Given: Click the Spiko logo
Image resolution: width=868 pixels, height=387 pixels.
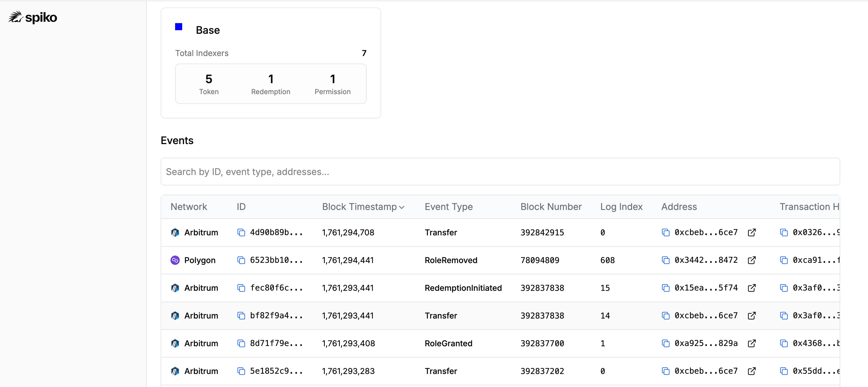Looking at the screenshot, I should [x=33, y=18].
